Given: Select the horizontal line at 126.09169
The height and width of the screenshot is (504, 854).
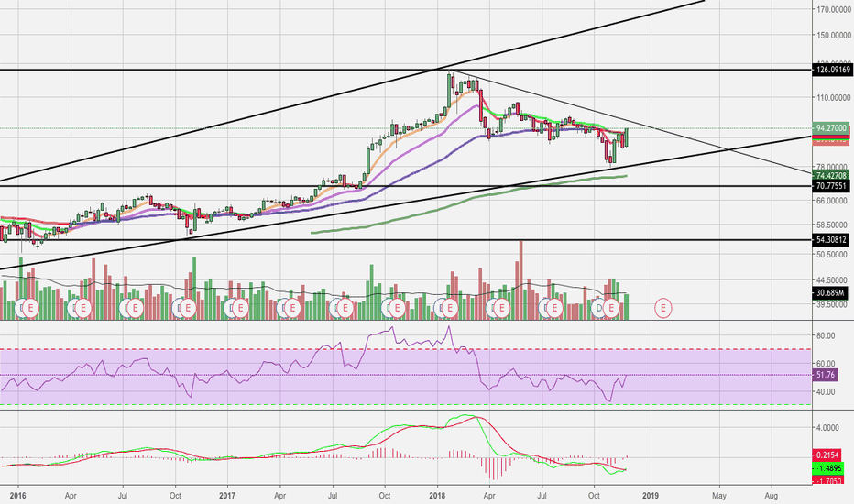Looking at the screenshot, I should (406, 70).
